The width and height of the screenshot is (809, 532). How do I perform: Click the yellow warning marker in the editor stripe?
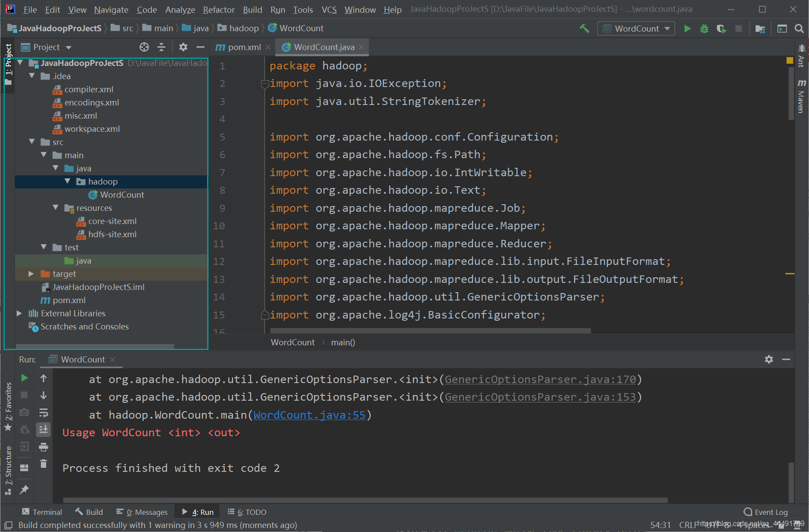coord(790,274)
